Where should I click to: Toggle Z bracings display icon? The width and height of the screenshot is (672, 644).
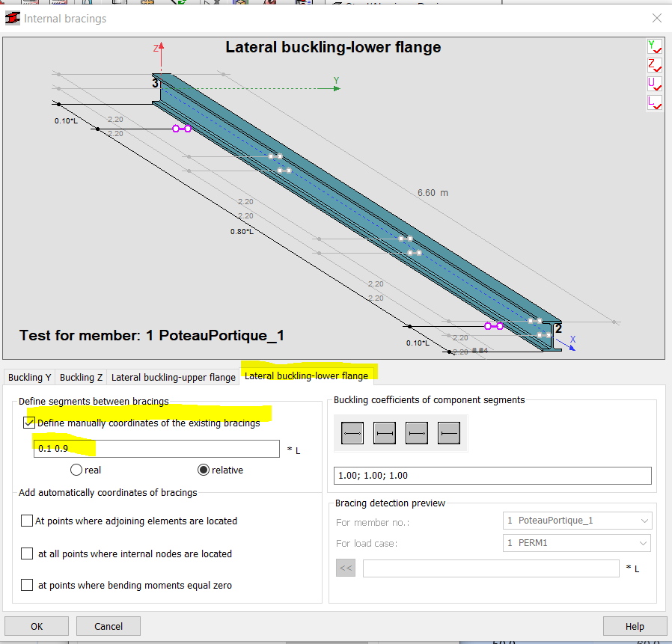click(654, 65)
